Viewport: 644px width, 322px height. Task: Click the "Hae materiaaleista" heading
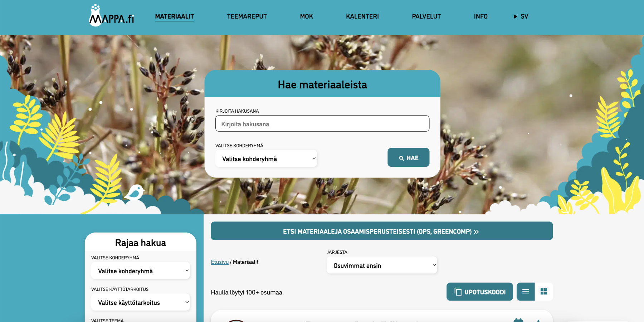(x=322, y=85)
